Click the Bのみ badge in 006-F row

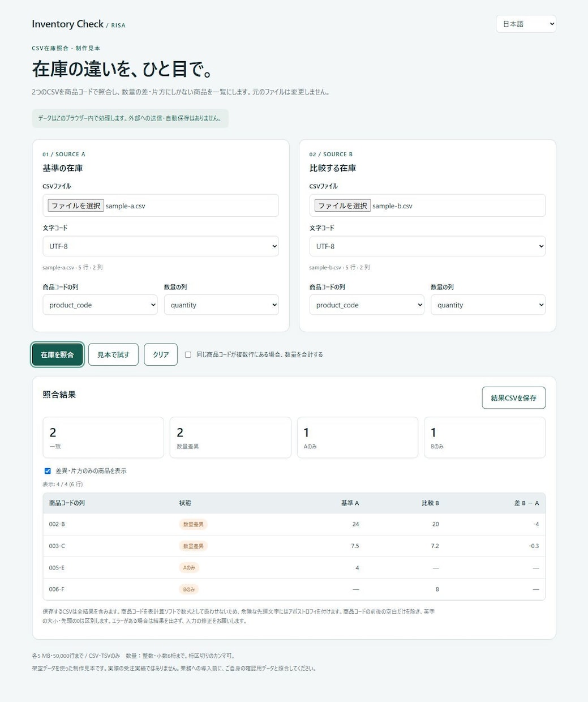pyautogui.click(x=189, y=589)
